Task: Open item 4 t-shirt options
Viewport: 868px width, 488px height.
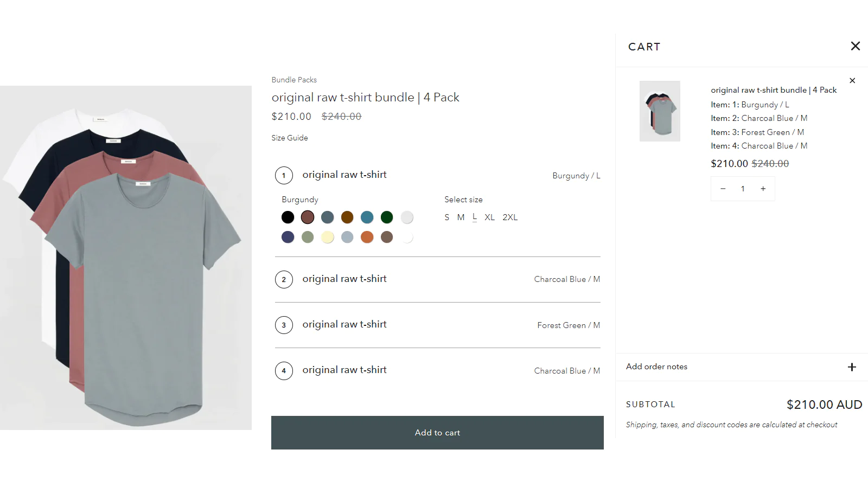Action: (437, 370)
